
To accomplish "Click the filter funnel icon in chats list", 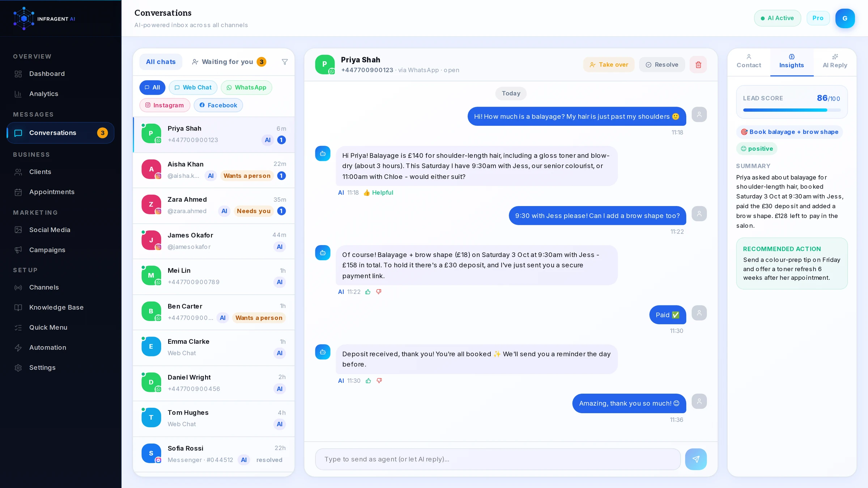I will [285, 62].
